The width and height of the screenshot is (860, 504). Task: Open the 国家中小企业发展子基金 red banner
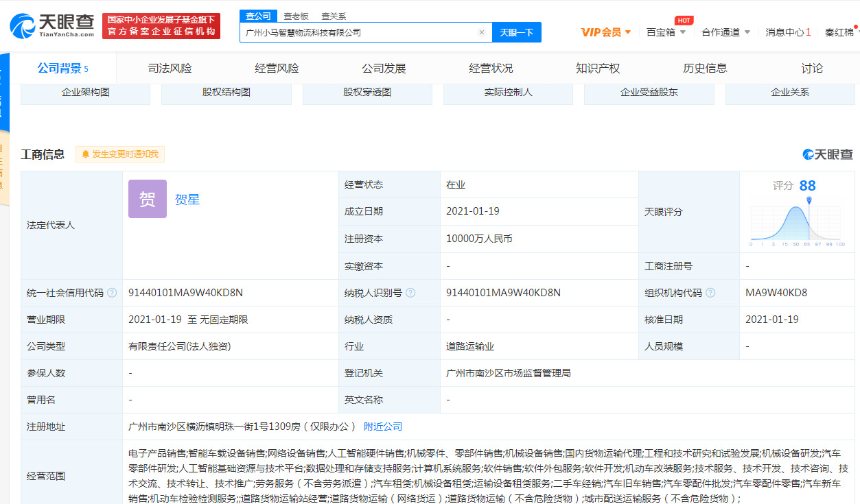(x=161, y=25)
